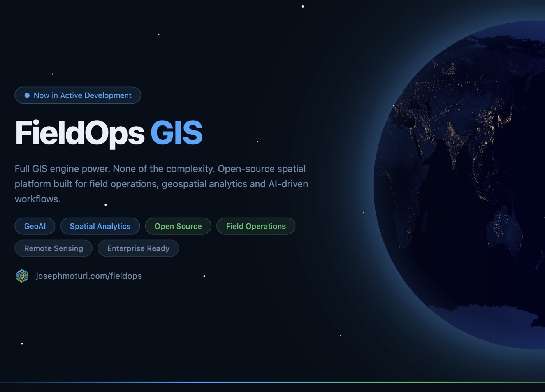Click the FieldOps logo icon beside the URL
This screenshot has height=392, width=545.
coord(22,276)
